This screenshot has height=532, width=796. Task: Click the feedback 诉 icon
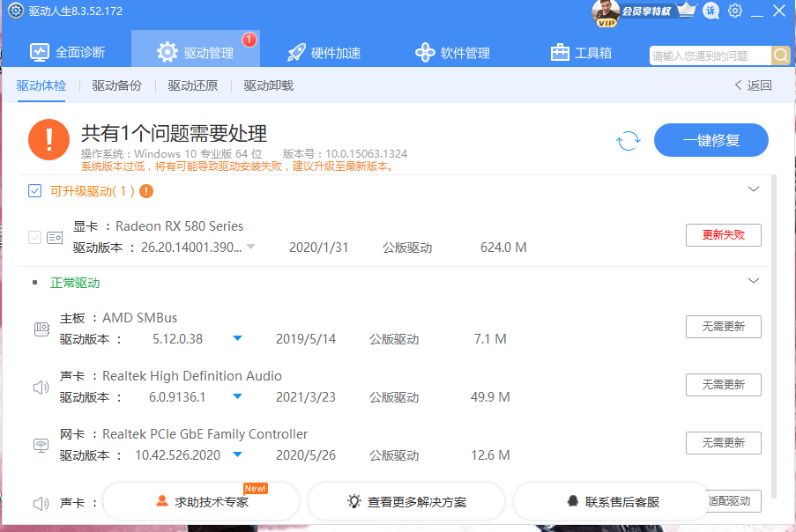[x=710, y=11]
